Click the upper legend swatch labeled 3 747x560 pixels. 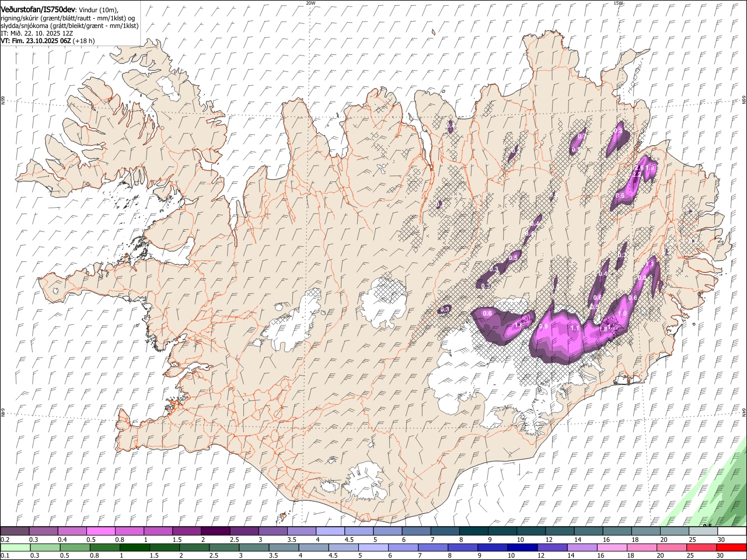coord(273,531)
